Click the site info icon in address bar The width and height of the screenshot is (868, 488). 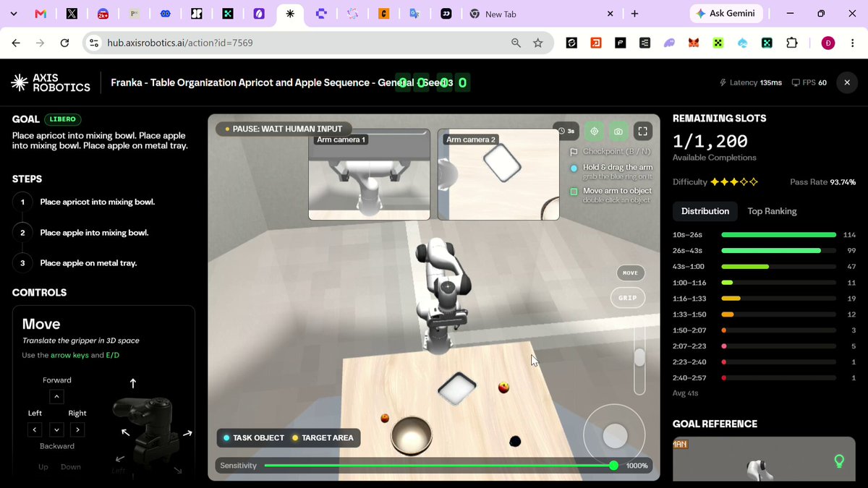point(93,43)
